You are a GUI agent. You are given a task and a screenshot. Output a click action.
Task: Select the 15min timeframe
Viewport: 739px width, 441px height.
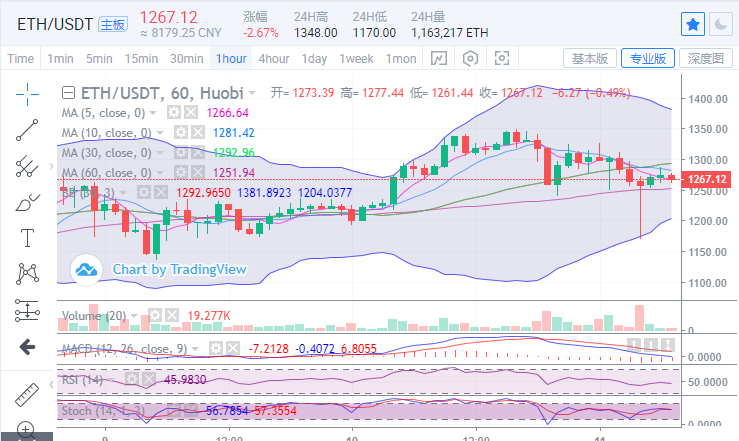pyautogui.click(x=140, y=58)
